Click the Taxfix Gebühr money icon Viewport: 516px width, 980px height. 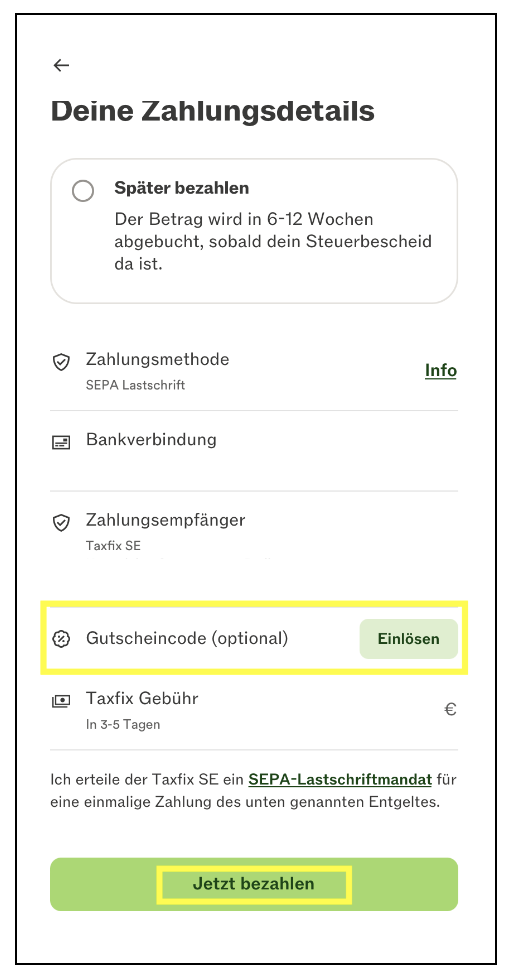(x=61, y=701)
